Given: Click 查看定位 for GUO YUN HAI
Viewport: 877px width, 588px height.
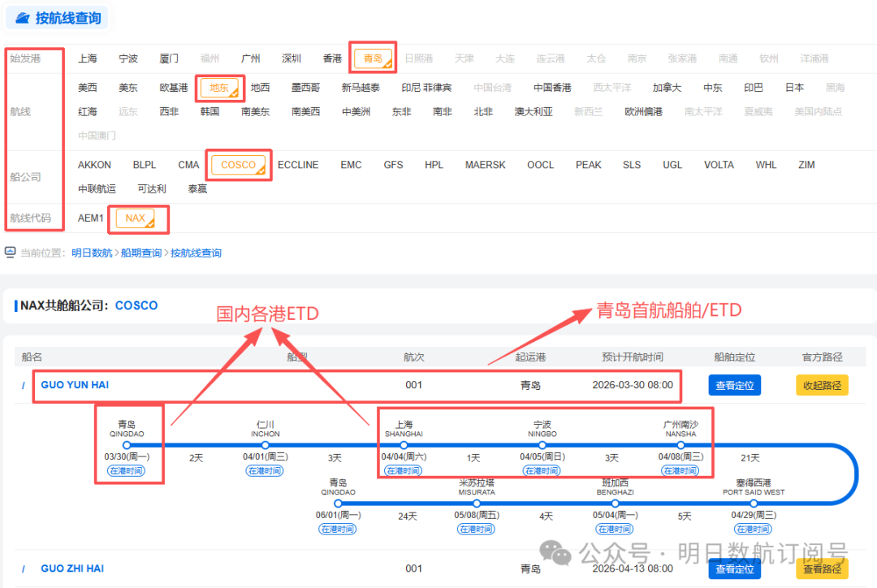Looking at the screenshot, I should pos(734,385).
